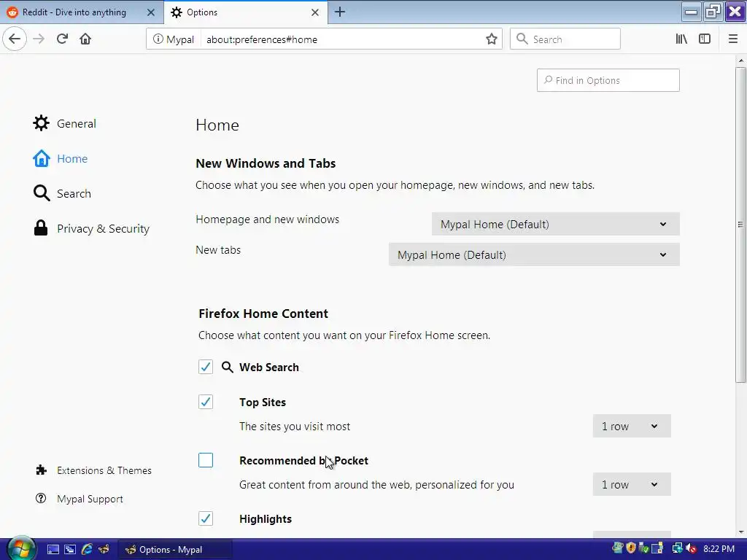The image size is (747, 560).
Task: Click the Mypal identity label in address bar
Action: (x=179, y=39)
